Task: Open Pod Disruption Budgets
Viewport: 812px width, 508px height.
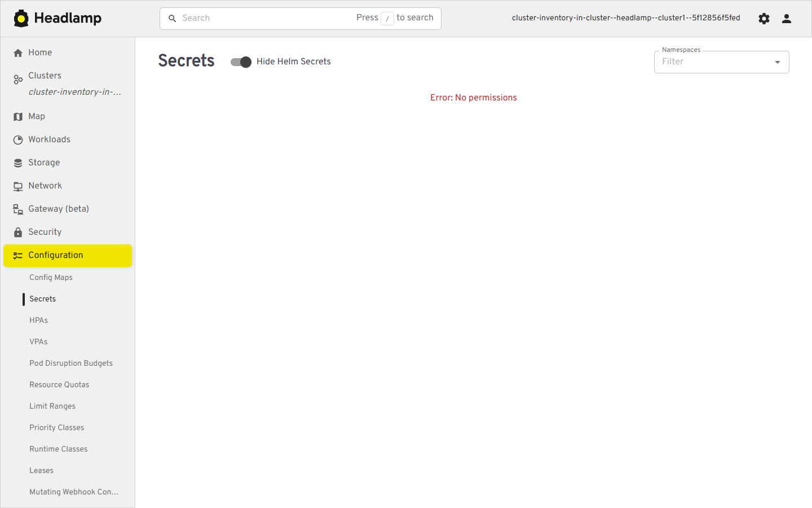Action: pyautogui.click(x=71, y=363)
